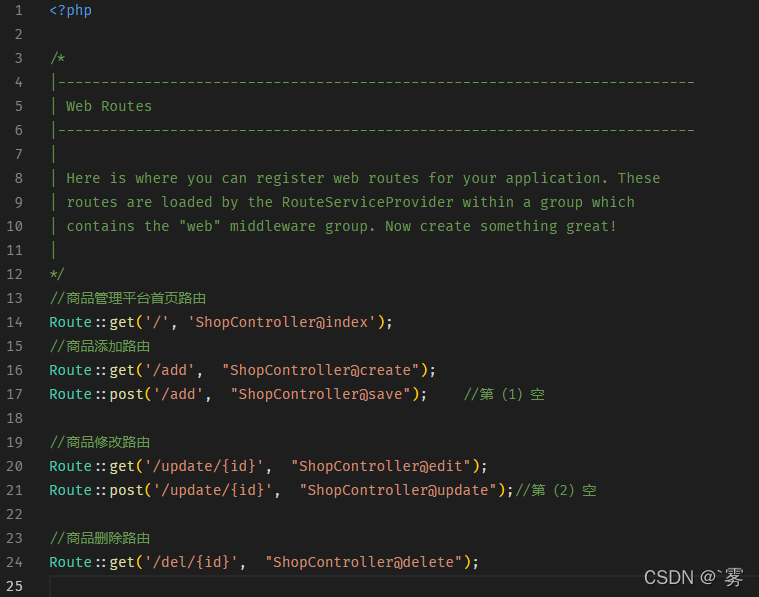Click 'Route' keyword on line 14
This screenshot has height=597, width=759.
coord(71,322)
